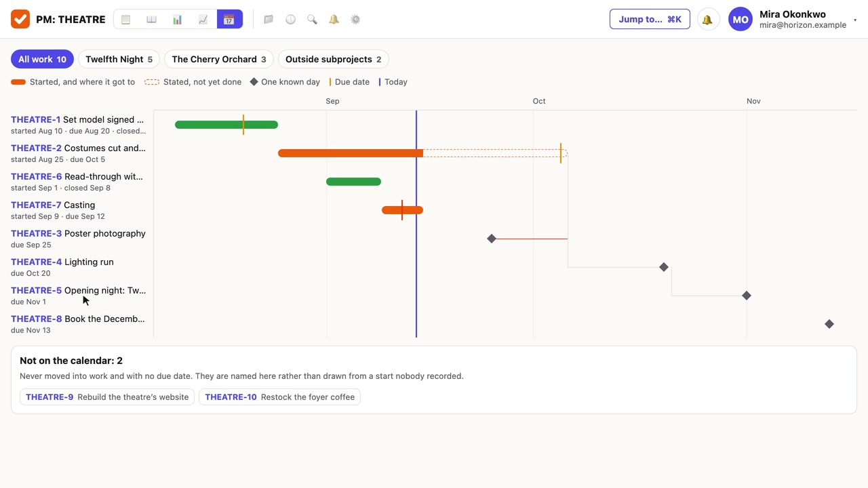Open the THEATRE-5 Opening night link
Screen dimensions: 868x488
[78, 290]
